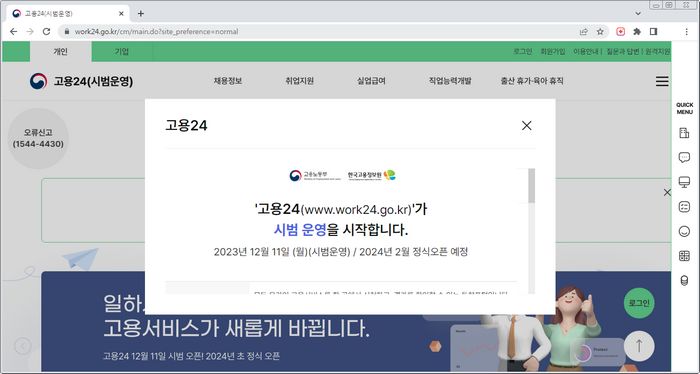Screen dimensions: 700x374
Task: Click the 로그인 link in top bar
Action: [x=522, y=52]
